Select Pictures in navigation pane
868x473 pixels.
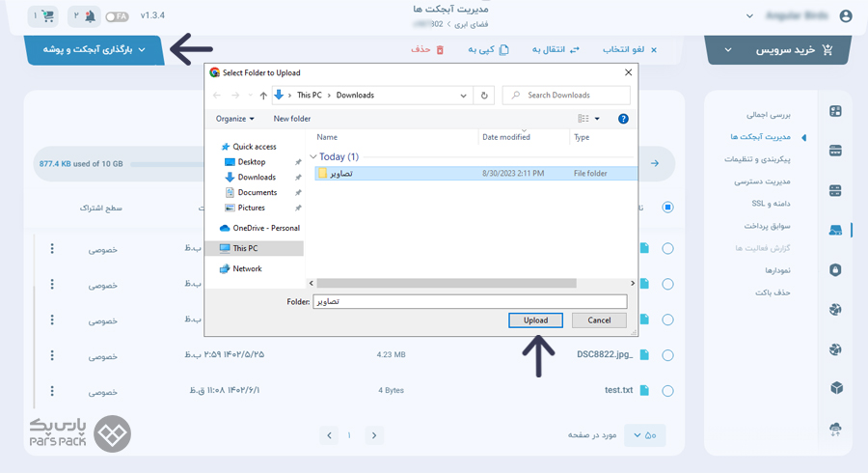click(252, 208)
